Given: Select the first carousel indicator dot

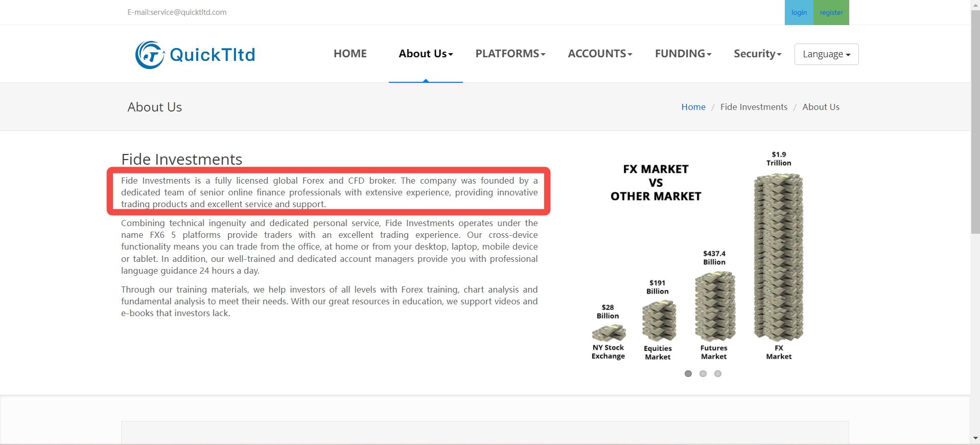Looking at the screenshot, I should [688, 373].
